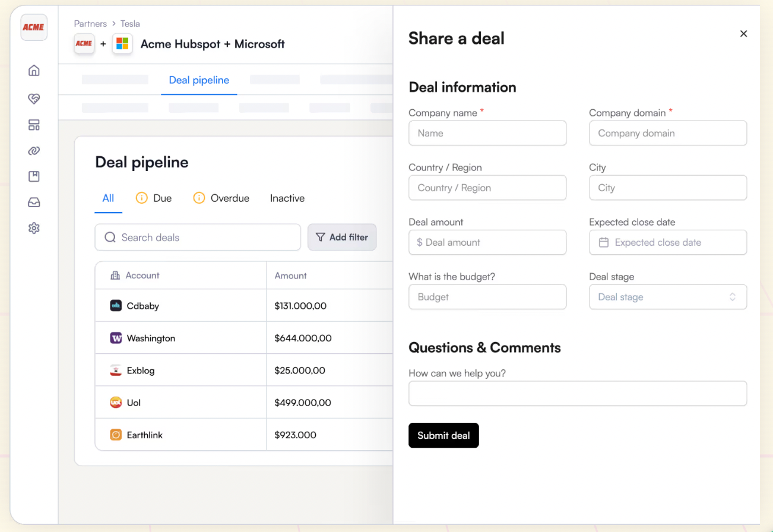Select the Overdue deals tab
This screenshot has height=532, width=773.
[x=221, y=198]
